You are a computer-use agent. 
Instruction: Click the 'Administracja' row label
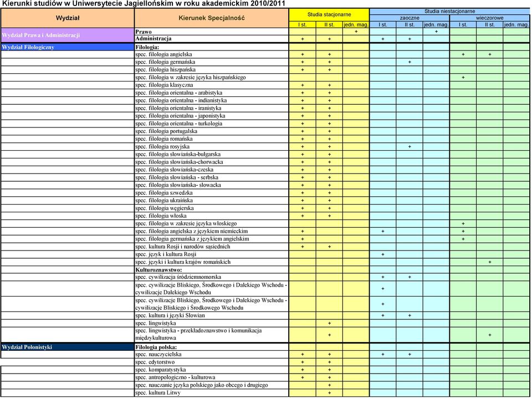[x=211, y=39]
